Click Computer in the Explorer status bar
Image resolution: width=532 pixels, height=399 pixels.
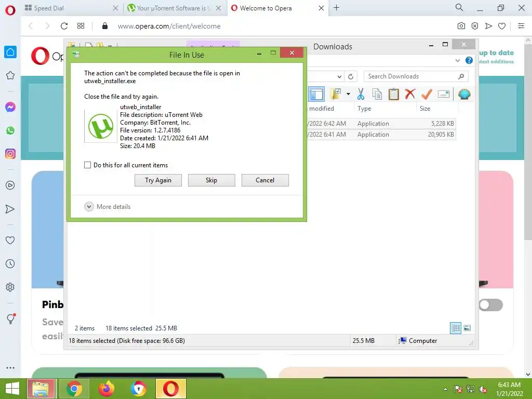(x=418, y=341)
